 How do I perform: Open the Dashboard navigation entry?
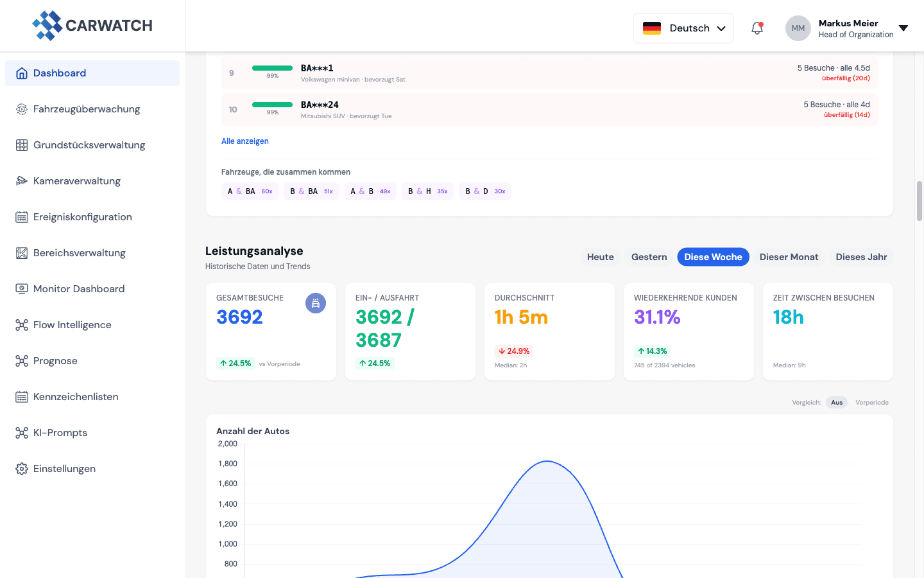[60, 73]
